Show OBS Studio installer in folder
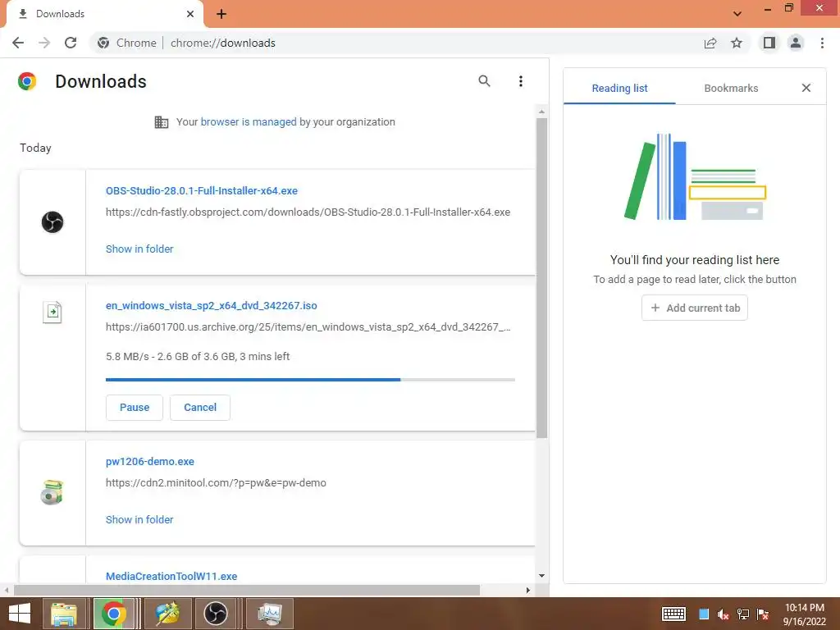Viewport: 840px width, 630px height. click(x=139, y=249)
